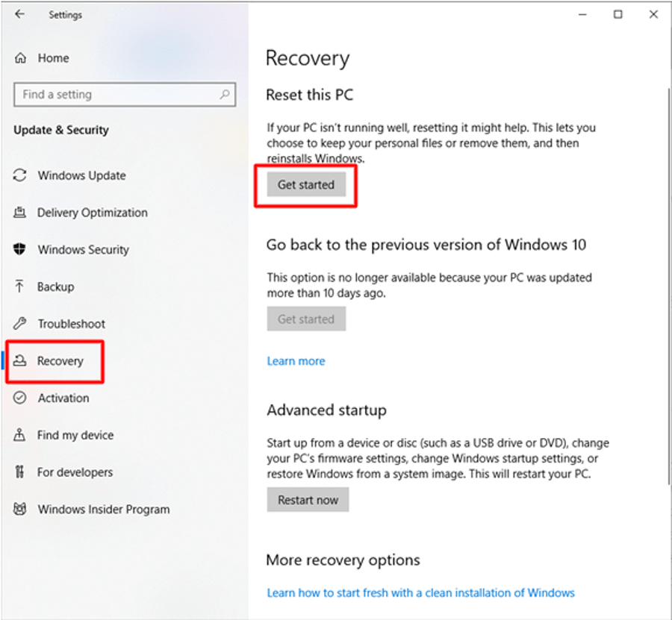Viewport: 672px width, 620px height.
Task: Click in the Find a setting box
Action: 125,94
